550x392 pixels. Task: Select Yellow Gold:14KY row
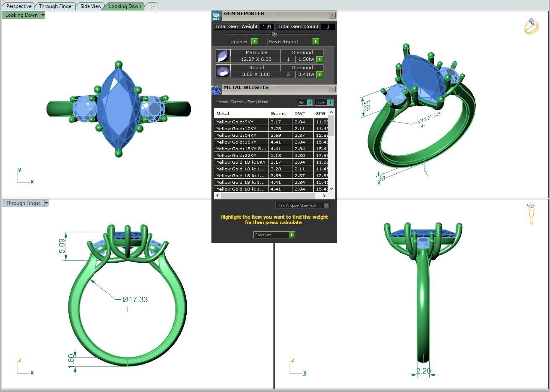coord(271,135)
